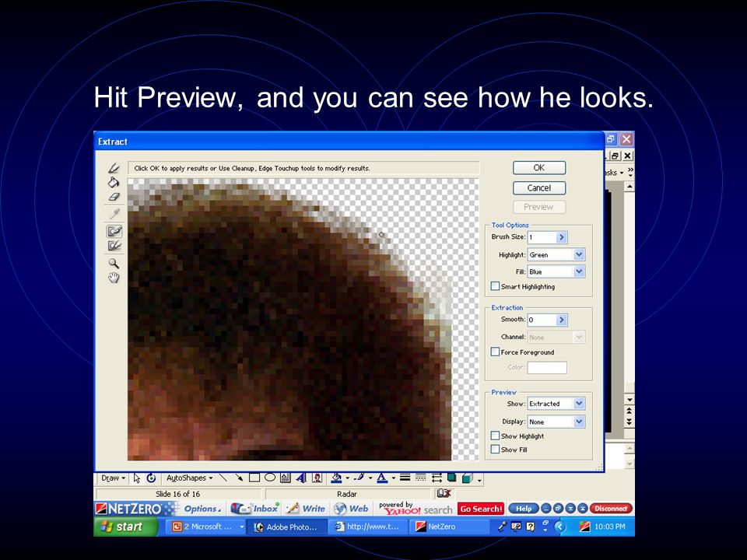747x560 pixels.
Task: Click the Font Color letter A icon
Action: [x=382, y=478]
